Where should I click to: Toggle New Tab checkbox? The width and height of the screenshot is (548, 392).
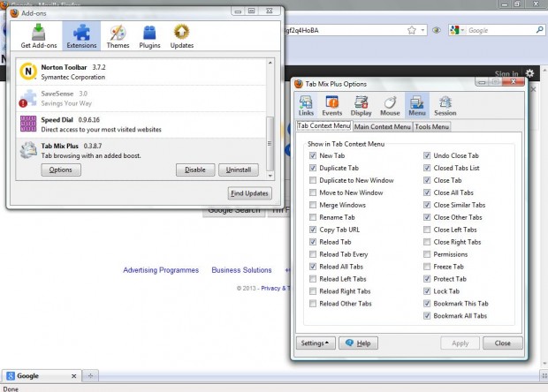click(313, 155)
